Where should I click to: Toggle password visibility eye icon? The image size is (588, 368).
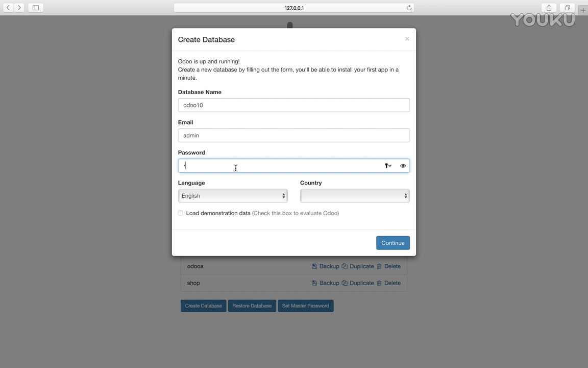click(403, 166)
